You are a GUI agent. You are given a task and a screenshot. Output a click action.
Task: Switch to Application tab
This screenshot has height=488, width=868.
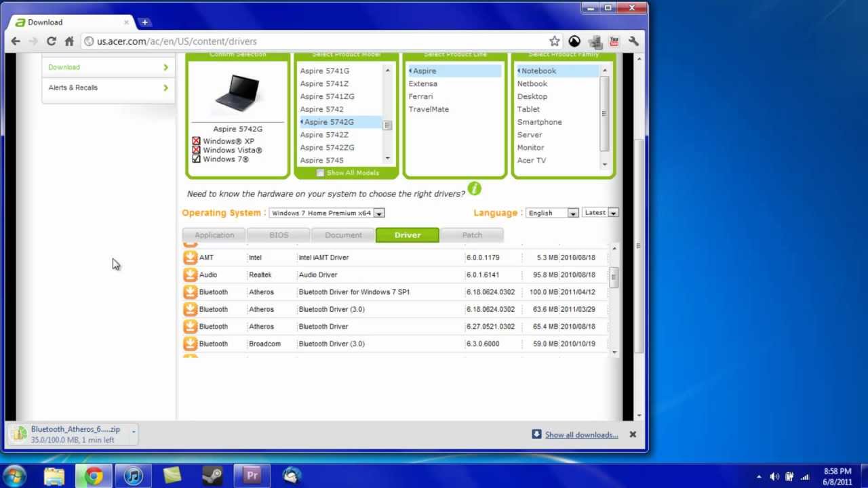coord(214,235)
